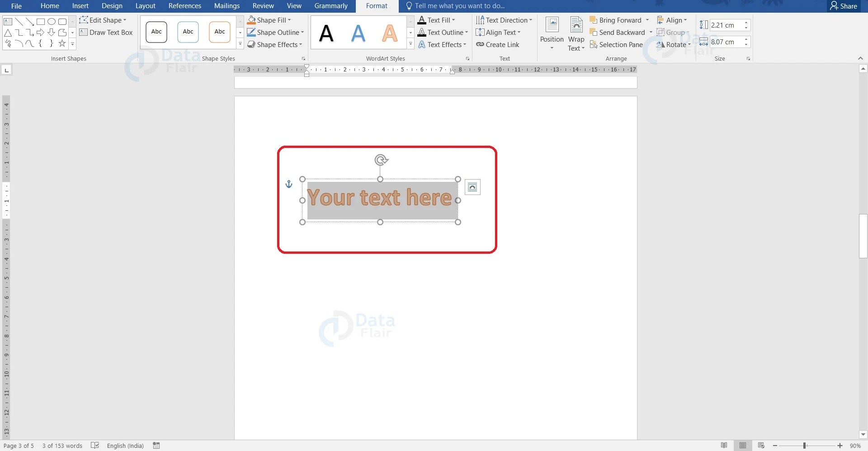Screen dimensions: 868x451
Task: Switch to the Design tab
Action: pos(112,6)
